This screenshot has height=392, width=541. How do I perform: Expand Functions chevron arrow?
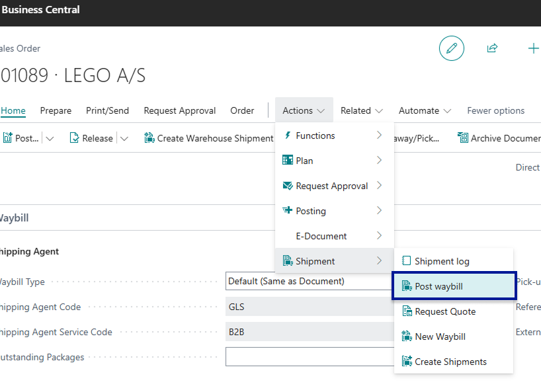tap(379, 135)
